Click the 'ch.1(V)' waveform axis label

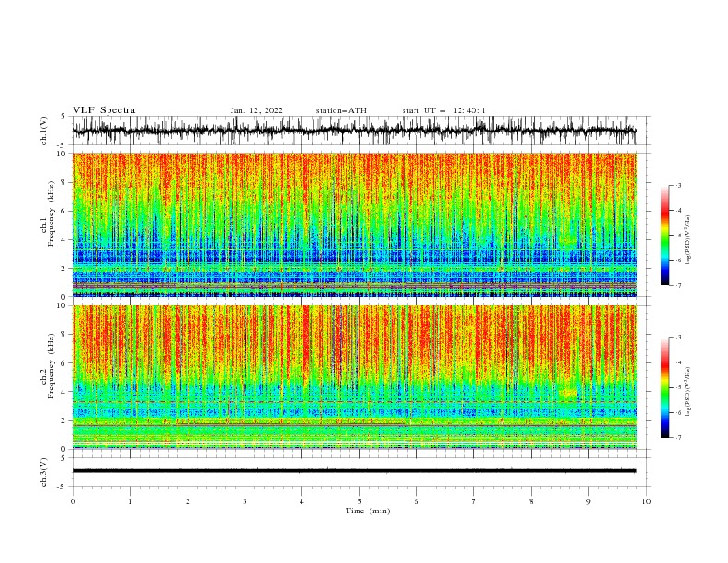click(x=44, y=131)
